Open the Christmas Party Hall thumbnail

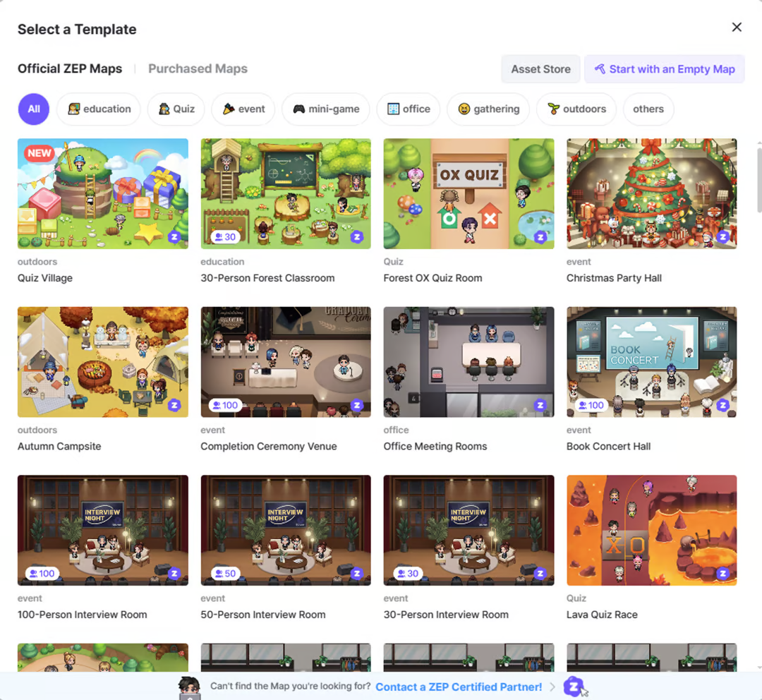pos(652,193)
